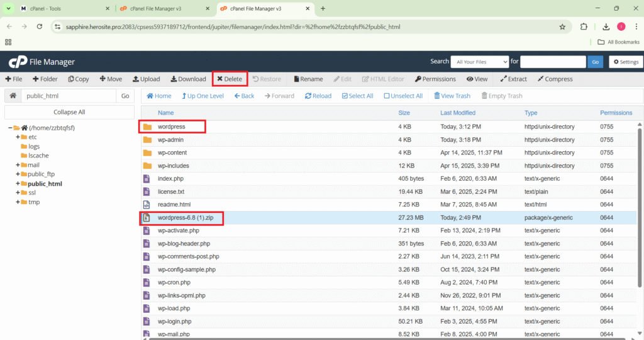This screenshot has height=340, width=644.
Task: Open browser downloads icon
Action: pos(606,26)
